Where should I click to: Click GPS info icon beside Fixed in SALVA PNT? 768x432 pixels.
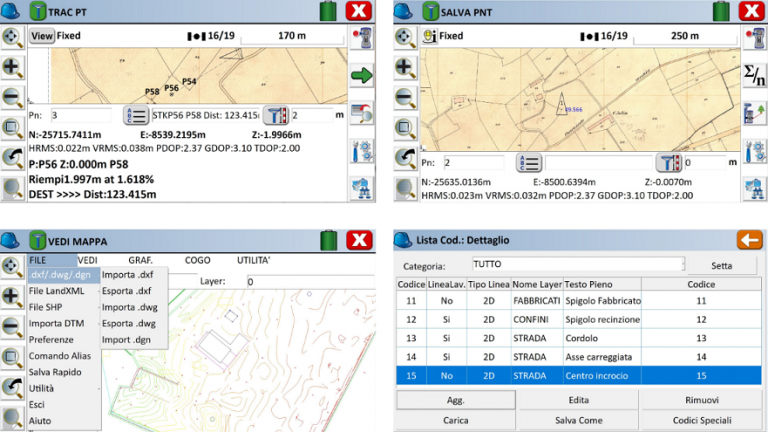pyautogui.click(x=430, y=36)
